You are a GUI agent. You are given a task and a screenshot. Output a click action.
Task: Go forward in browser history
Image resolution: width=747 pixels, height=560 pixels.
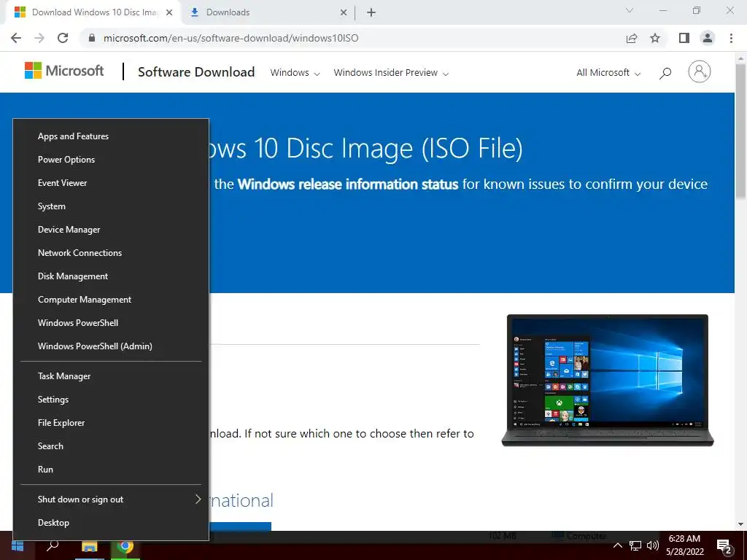click(x=39, y=38)
